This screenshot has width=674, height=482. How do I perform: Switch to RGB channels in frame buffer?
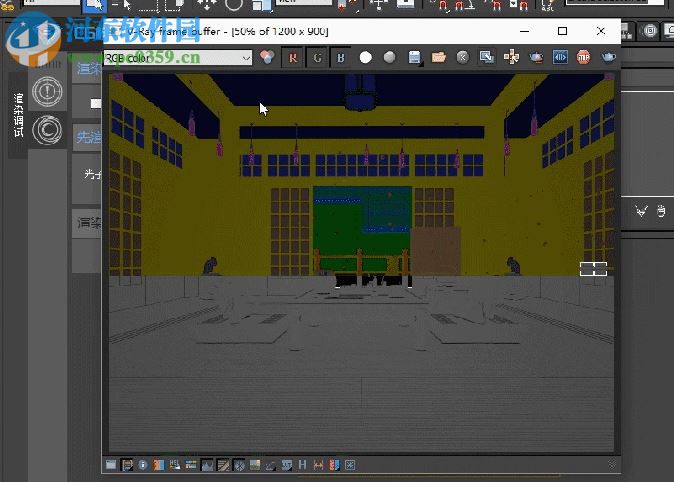coord(267,57)
